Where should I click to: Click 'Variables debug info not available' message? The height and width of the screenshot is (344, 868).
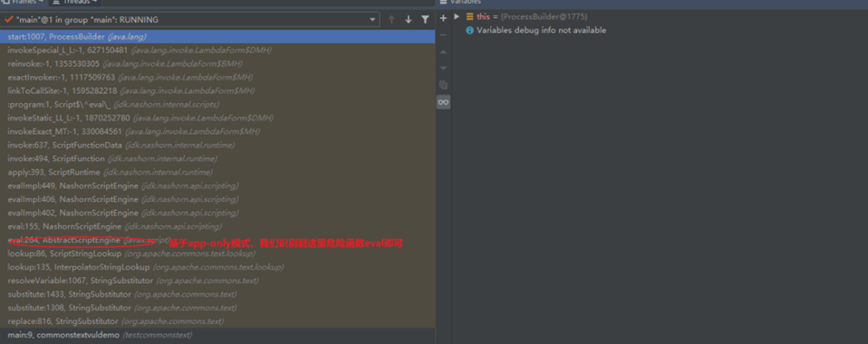(x=542, y=31)
